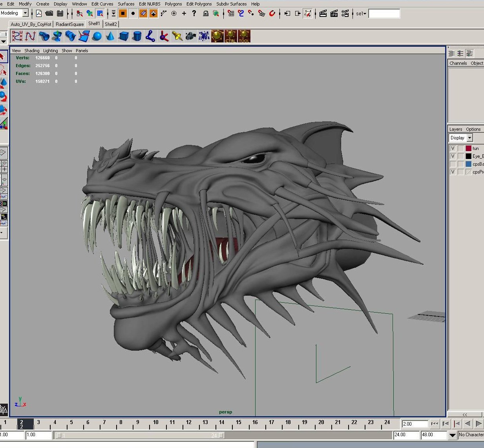Image resolution: width=484 pixels, height=448 pixels.
Task: Open the Modeling menu set dropdown
Action: [25, 13]
